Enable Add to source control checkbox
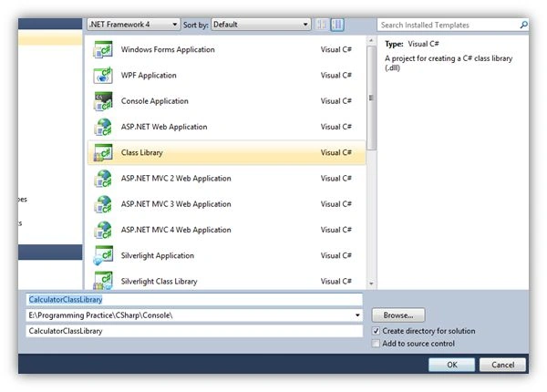This screenshot has height=392, width=547. coord(376,344)
